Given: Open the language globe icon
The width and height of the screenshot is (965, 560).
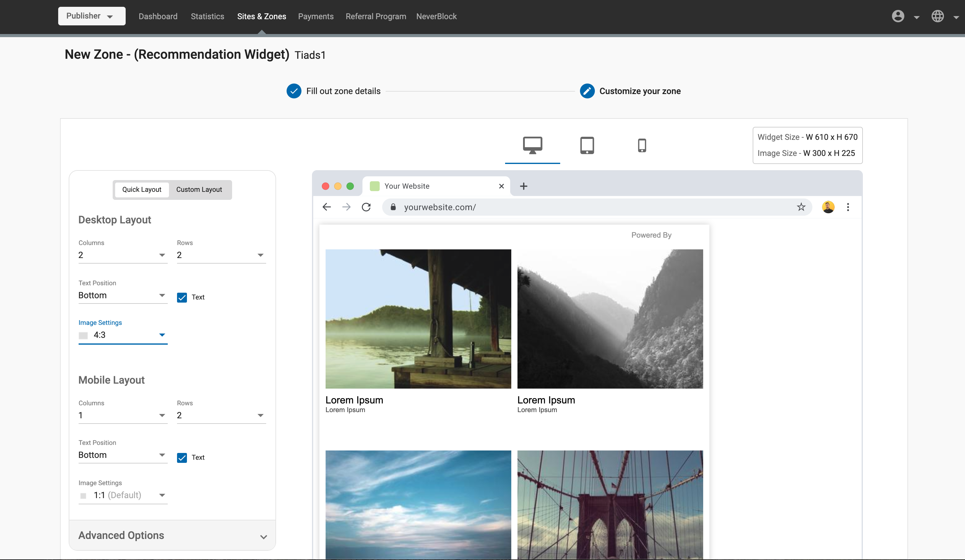Looking at the screenshot, I should tap(938, 16).
